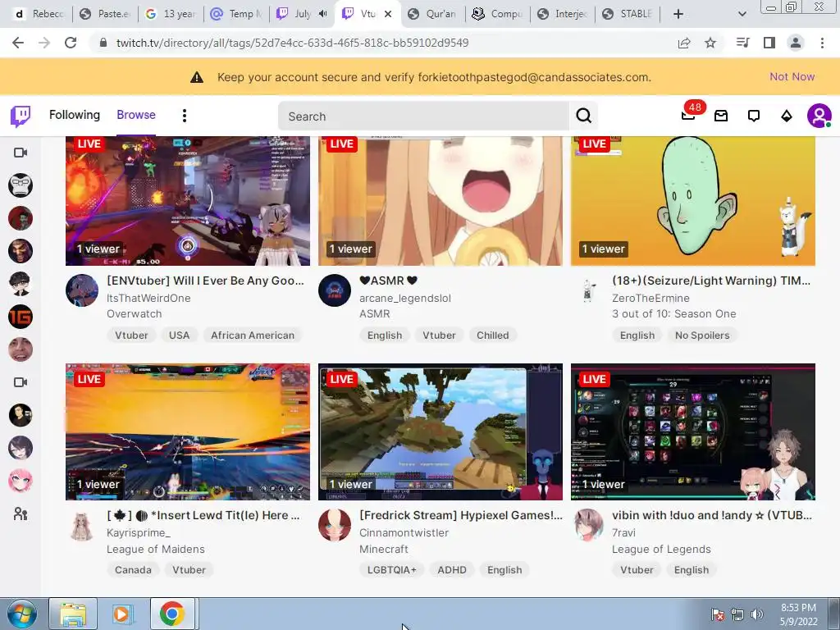Image resolution: width=840 pixels, height=630 pixels.
Task: Open the Minecraft Hypiexel Games stream thumbnail
Action: (441, 431)
